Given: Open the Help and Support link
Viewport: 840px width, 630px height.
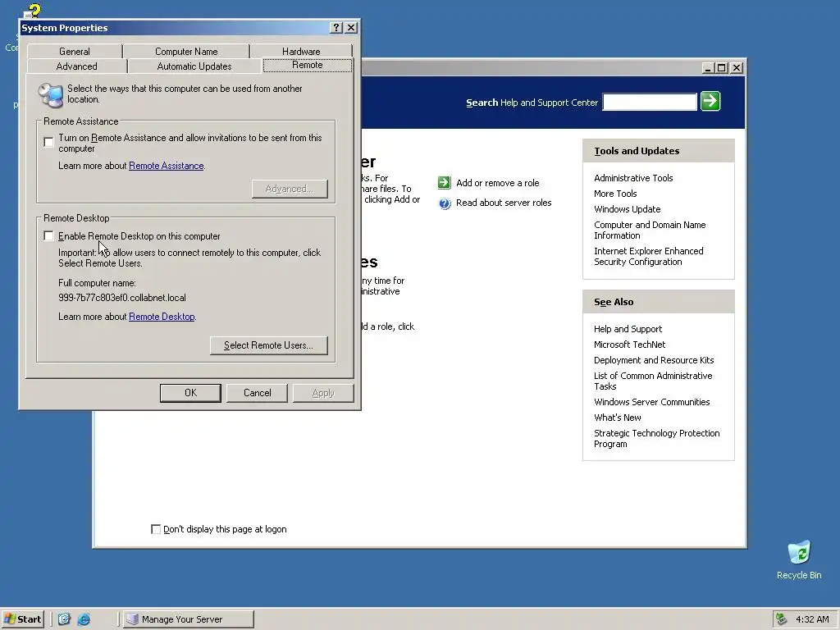Looking at the screenshot, I should (x=628, y=329).
